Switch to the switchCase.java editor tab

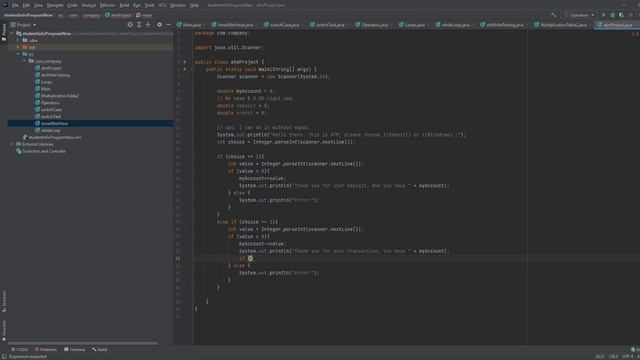pyautogui.click(x=284, y=25)
